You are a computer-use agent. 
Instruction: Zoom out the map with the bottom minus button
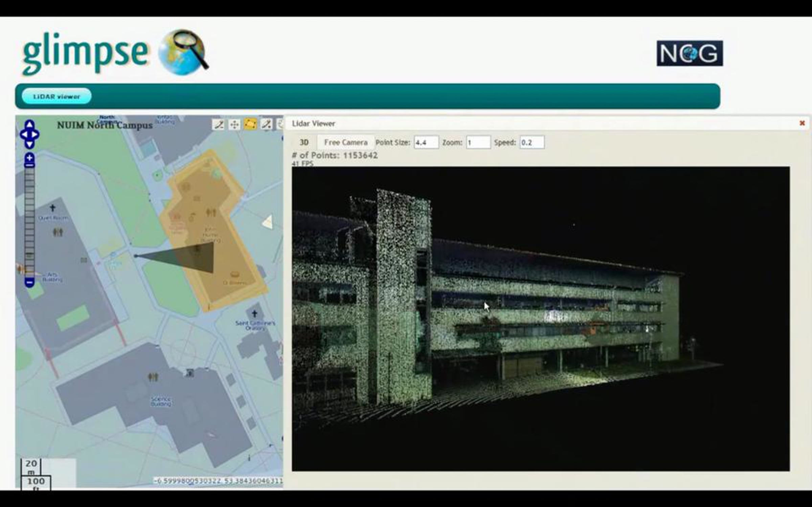29,282
